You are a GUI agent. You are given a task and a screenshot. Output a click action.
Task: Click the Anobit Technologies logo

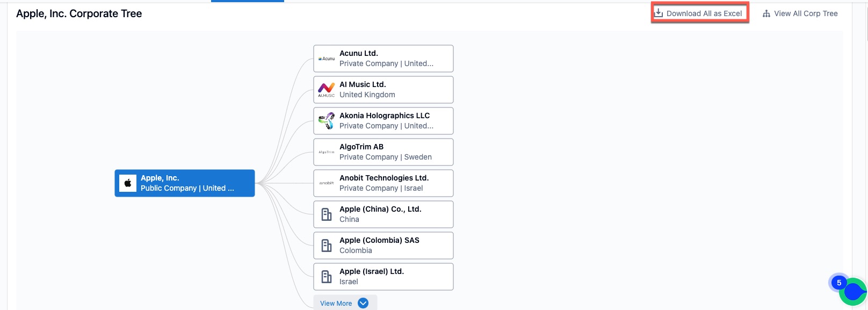pyautogui.click(x=326, y=183)
